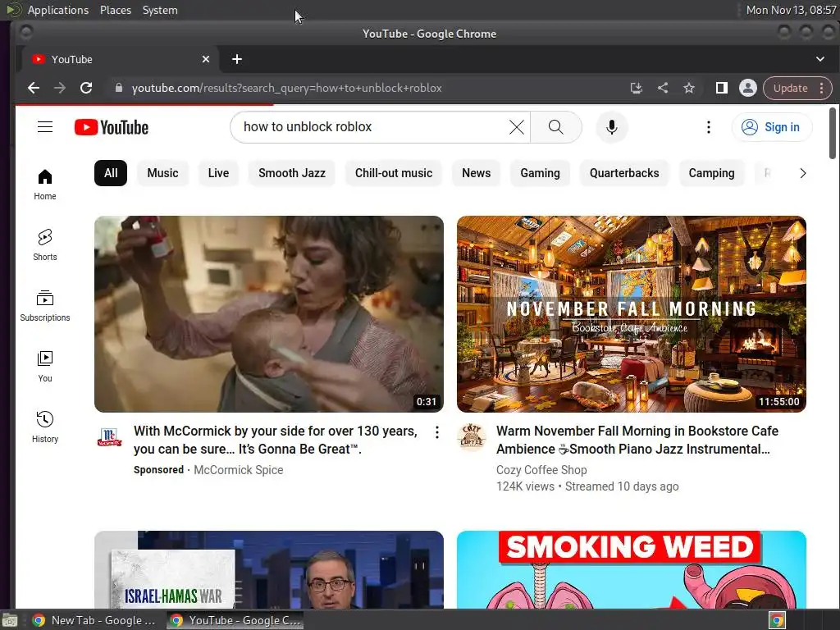
Task: Open the McCormick Spice advertiser link
Action: click(x=239, y=470)
